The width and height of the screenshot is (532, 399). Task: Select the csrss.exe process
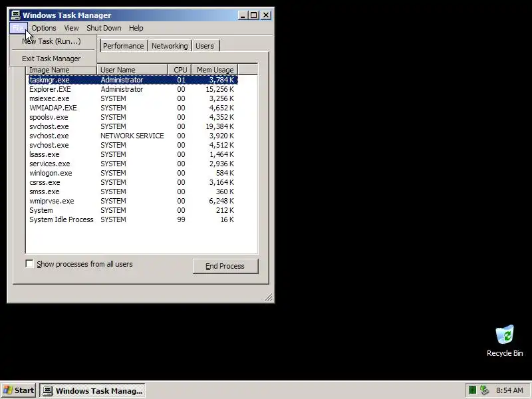coord(133,182)
